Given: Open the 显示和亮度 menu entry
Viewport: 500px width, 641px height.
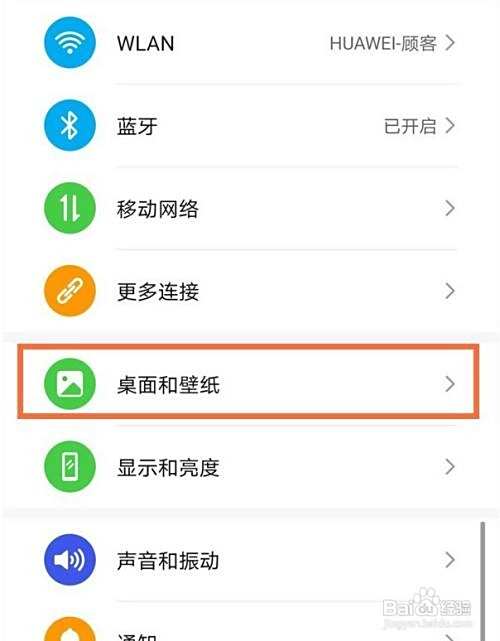Looking at the screenshot, I should click(x=248, y=467).
